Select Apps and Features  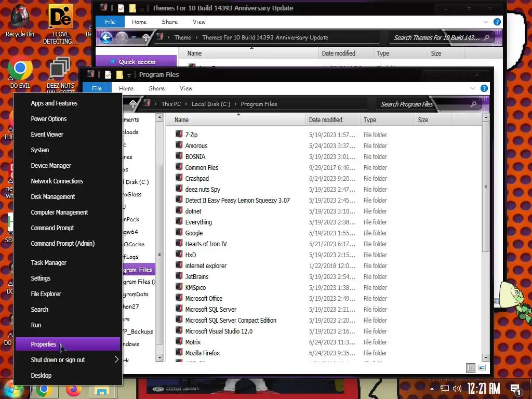pyautogui.click(x=68, y=103)
